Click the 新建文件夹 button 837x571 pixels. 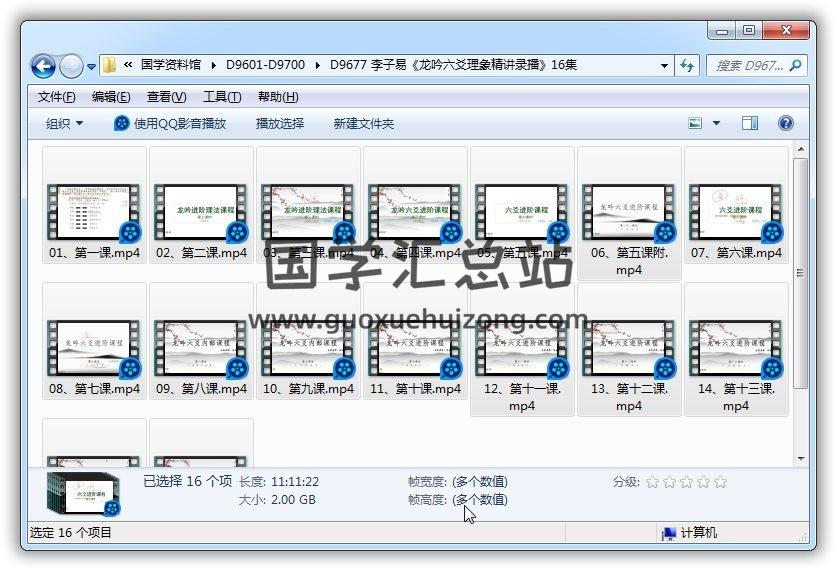click(364, 124)
